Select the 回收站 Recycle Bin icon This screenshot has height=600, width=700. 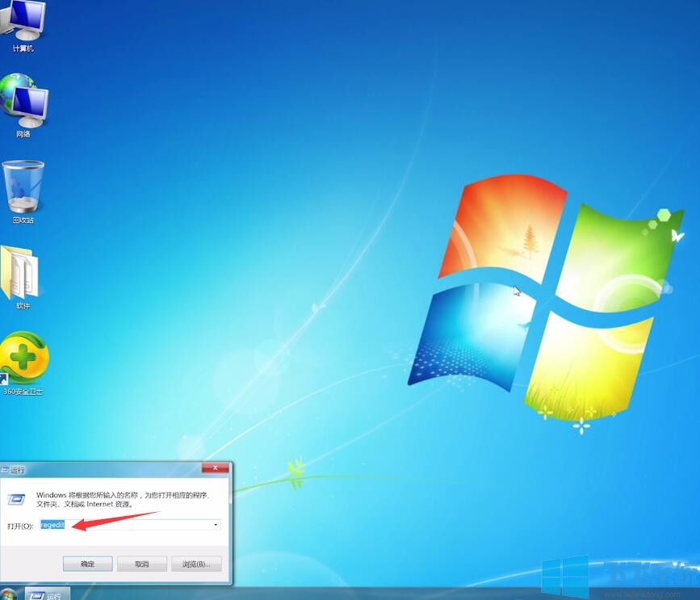(x=23, y=188)
